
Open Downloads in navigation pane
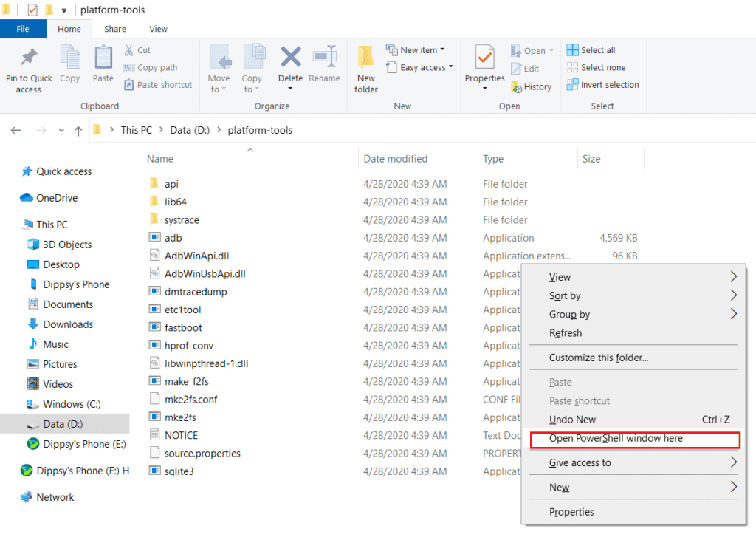61,324
